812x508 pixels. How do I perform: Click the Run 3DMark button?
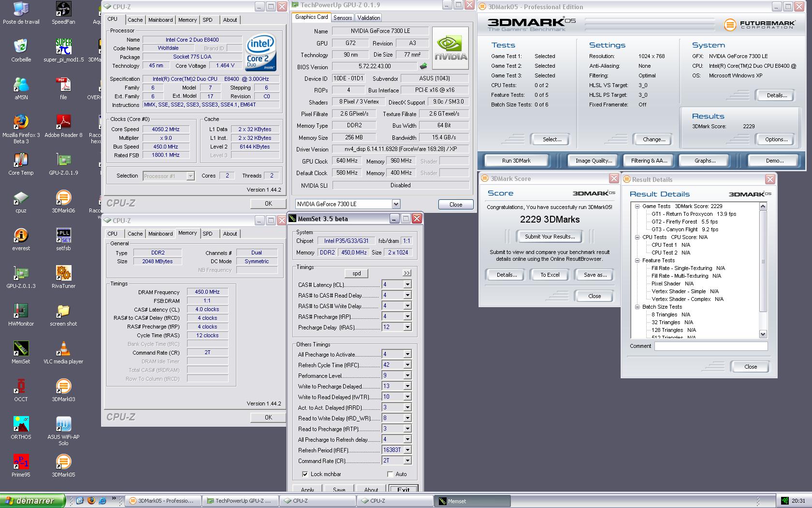pos(516,161)
